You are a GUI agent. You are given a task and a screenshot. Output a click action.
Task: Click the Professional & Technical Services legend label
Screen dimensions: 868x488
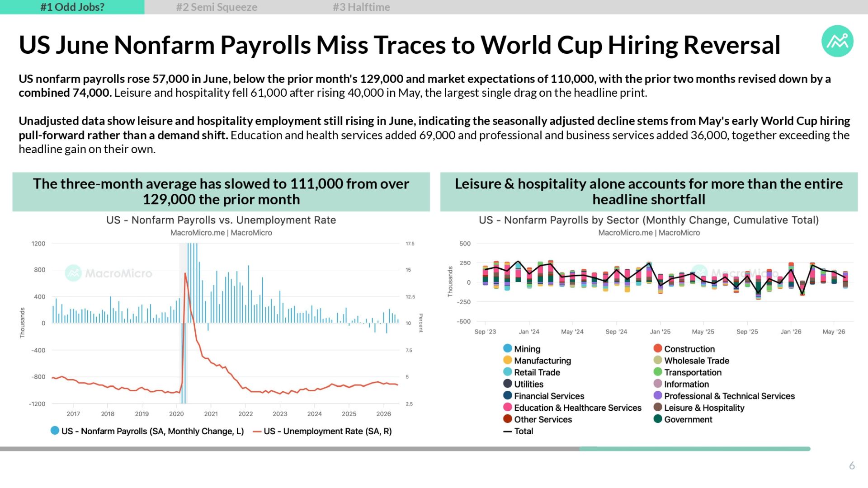point(729,396)
